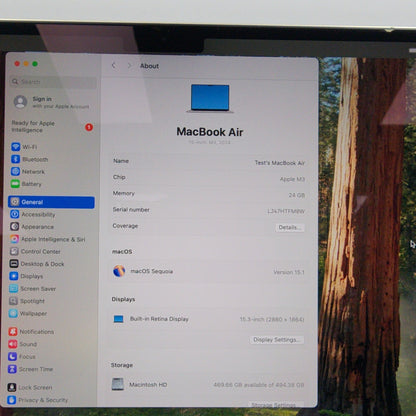This screenshot has width=416, height=416.
Task: Sign in with your Apple Account
Action: coord(52,102)
